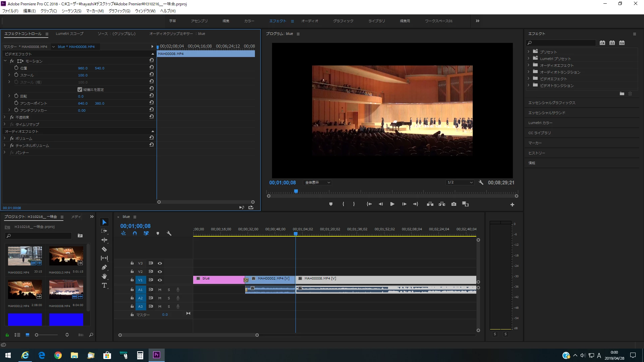The width and height of the screenshot is (644, 362).
Task: Click the project panel thumbnail zoom slider
Action: pos(37,335)
